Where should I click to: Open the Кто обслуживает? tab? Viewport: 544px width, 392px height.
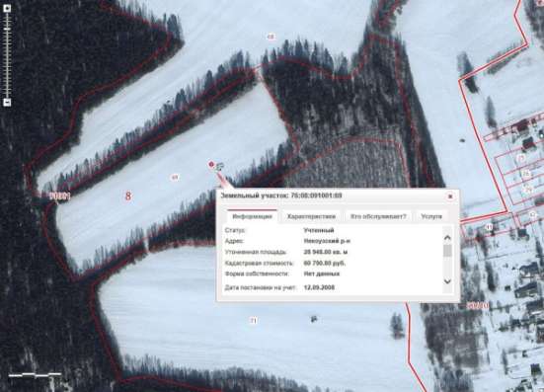[378, 216]
